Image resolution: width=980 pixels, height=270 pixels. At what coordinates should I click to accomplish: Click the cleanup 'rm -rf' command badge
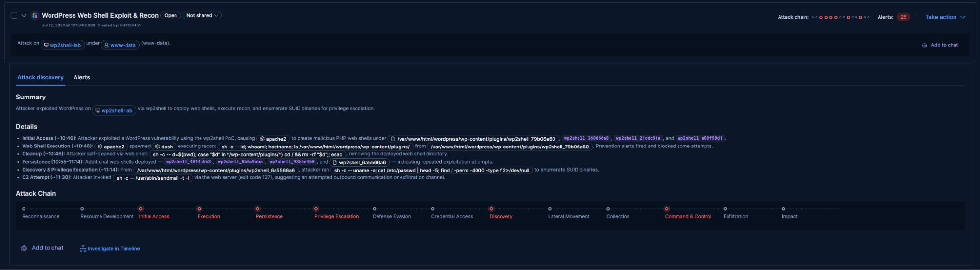tap(248, 154)
